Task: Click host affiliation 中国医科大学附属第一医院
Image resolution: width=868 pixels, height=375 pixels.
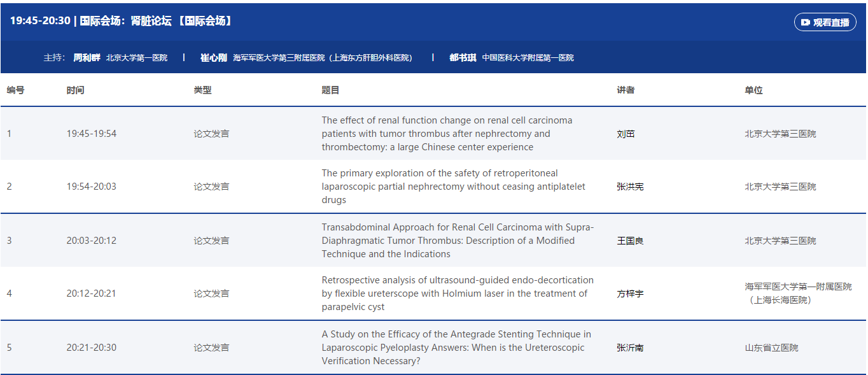Action: (x=528, y=57)
